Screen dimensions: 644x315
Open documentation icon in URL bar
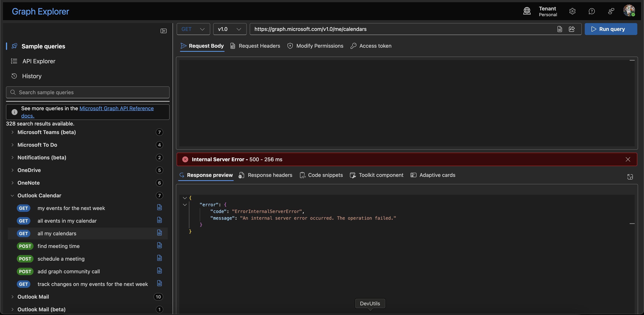pos(560,29)
